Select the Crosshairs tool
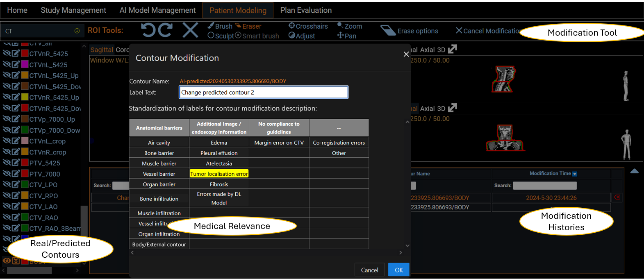 click(x=308, y=26)
